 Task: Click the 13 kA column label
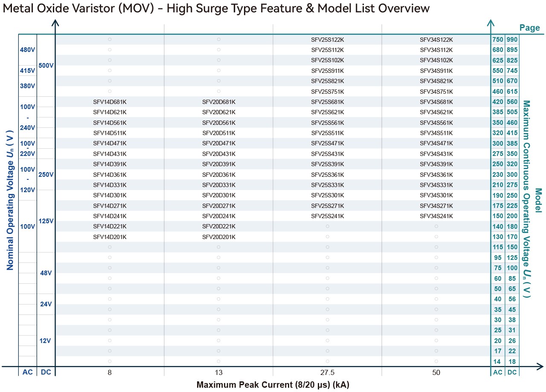[x=218, y=372]
